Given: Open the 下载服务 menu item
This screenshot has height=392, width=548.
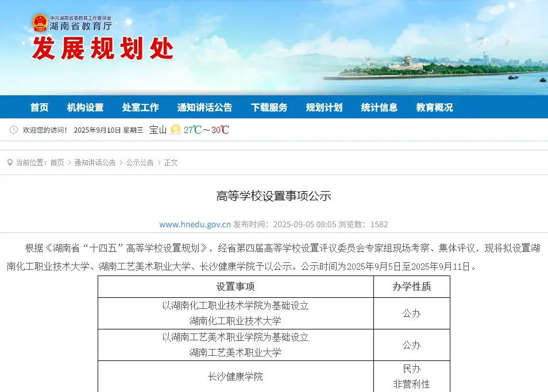Looking at the screenshot, I should pyautogui.click(x=269, y=107).
